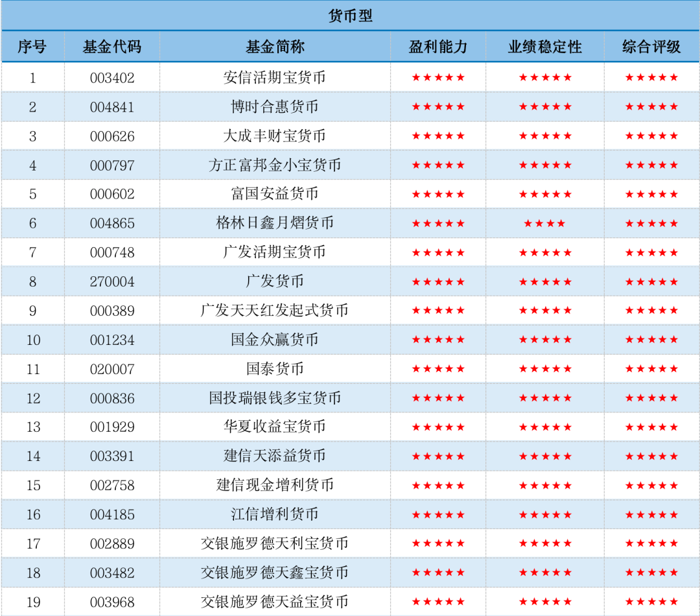Click fund name 江信增利货币

point(275,514)
